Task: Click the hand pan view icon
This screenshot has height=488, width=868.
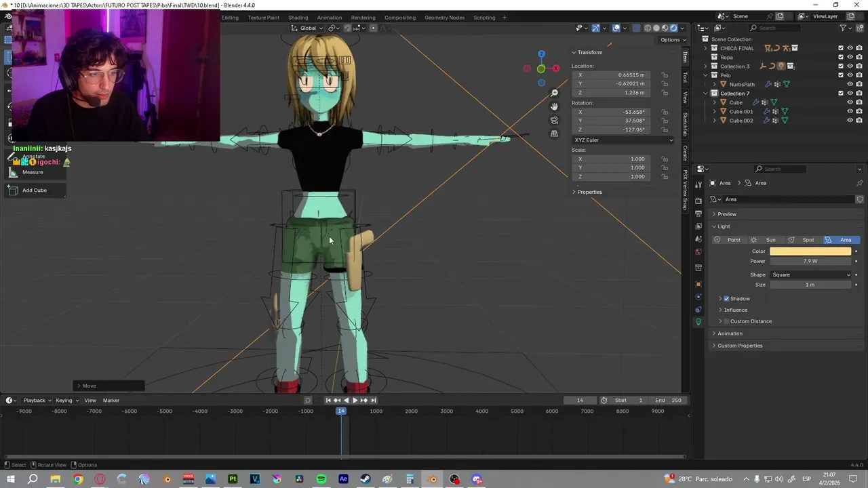Action: 554,106
